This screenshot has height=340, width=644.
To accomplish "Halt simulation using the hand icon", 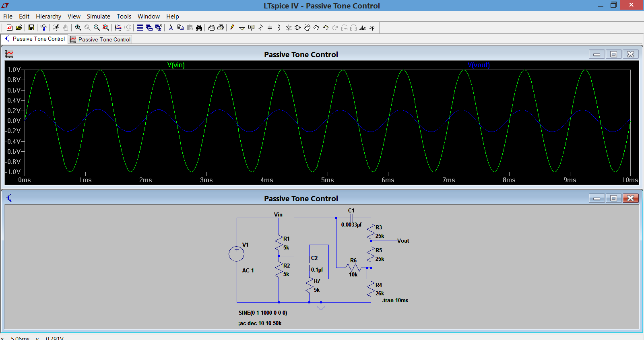I will click(65, 27).
